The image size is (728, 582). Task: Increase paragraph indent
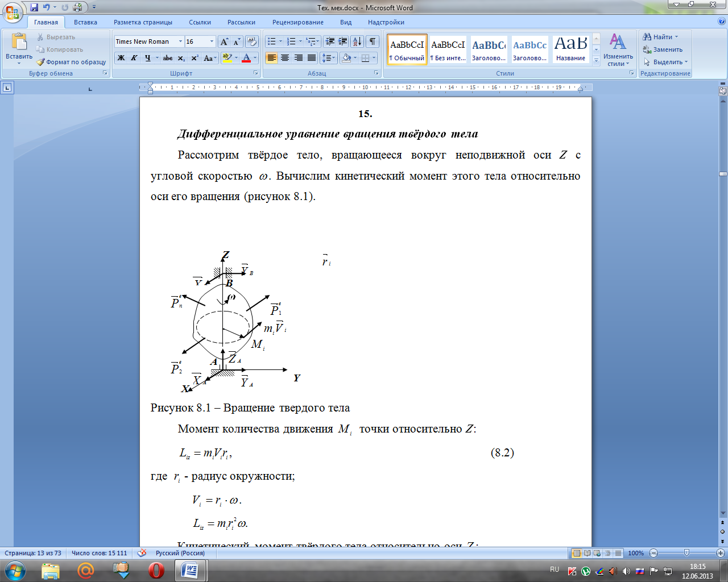342,41
